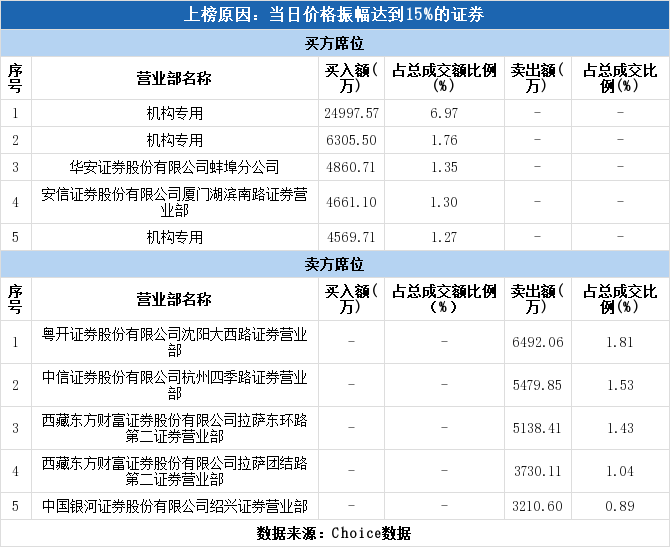Click the 24997.57 row's 机构专用 name
The image size is (670, 547).
pyautogui.click(x=174, y=113)
